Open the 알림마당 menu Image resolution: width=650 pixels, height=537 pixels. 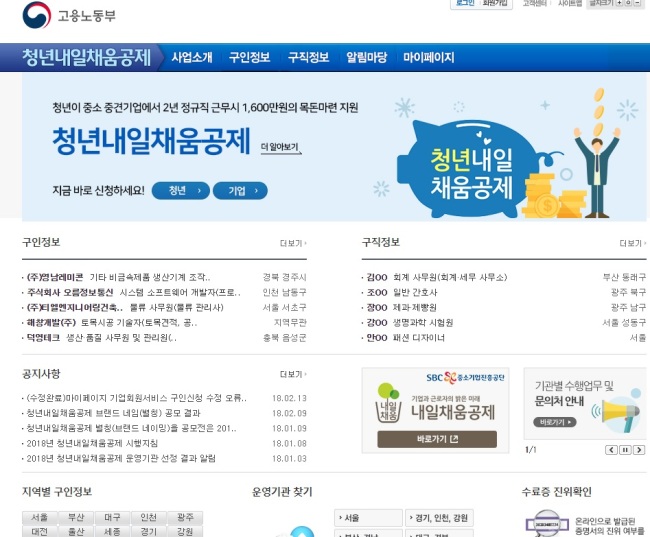click(366, 57)
